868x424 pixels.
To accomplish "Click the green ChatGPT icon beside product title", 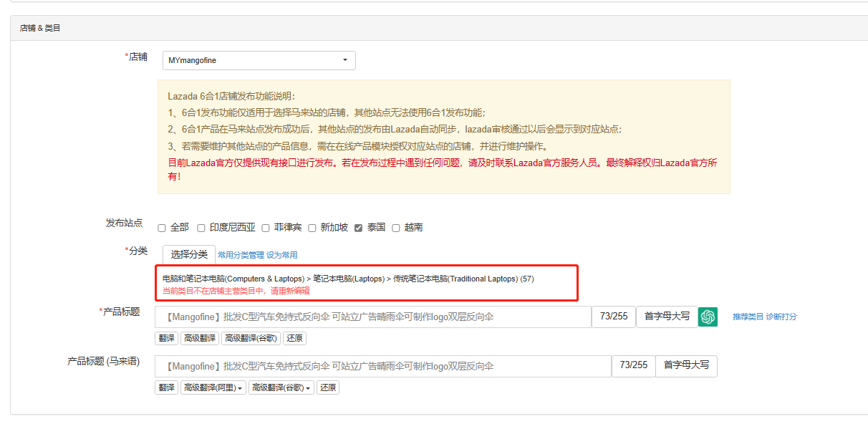I will 708,317.
